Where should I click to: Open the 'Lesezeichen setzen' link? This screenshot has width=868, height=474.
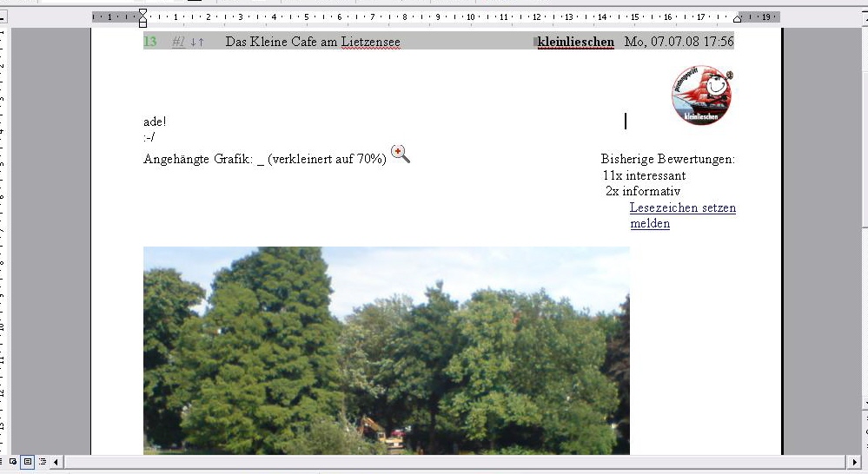click(682, 208)
